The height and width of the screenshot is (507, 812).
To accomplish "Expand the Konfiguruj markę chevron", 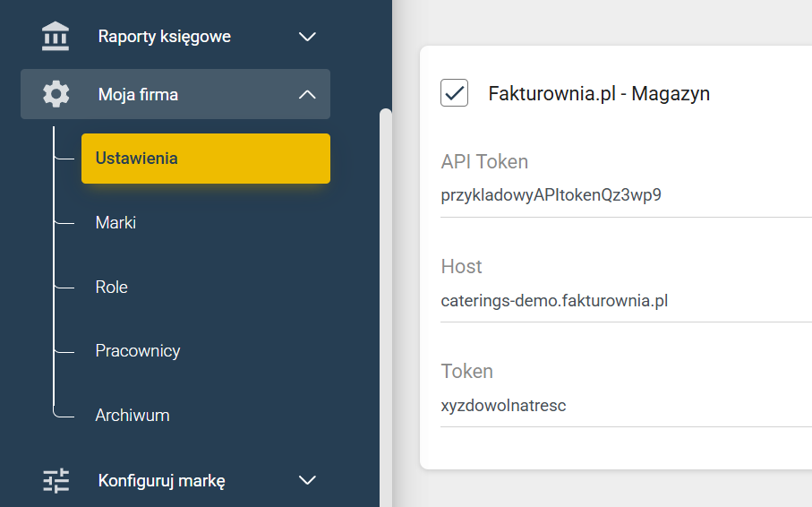I will [x=307, y=480].
